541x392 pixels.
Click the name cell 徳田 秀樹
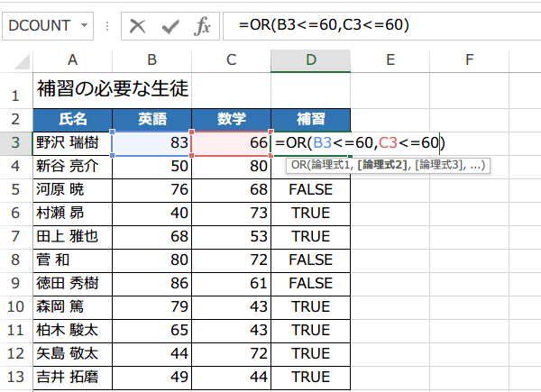72,283
